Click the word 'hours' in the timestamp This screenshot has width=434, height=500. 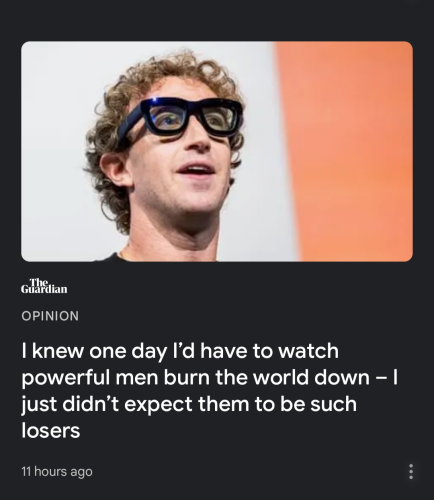click(50, 472)
